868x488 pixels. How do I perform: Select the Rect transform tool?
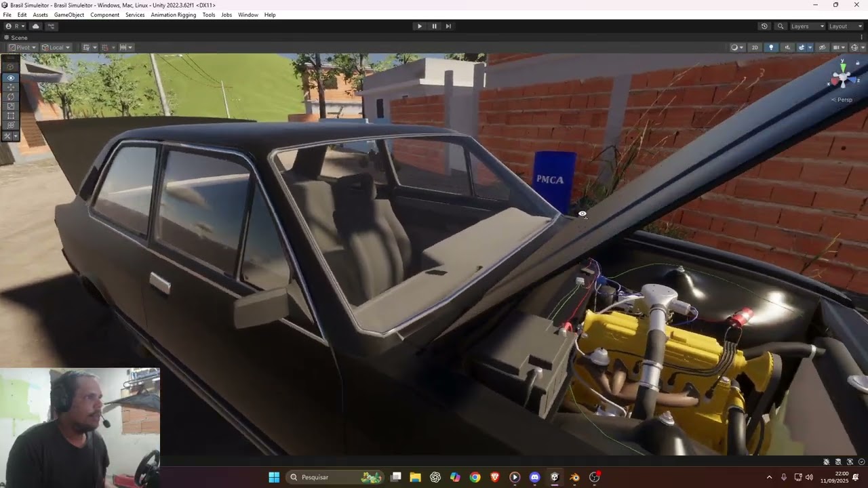point(10,116)
